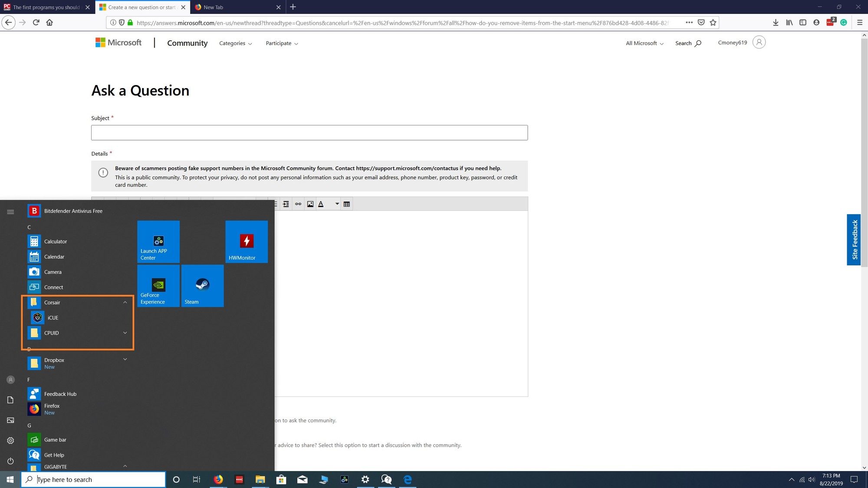Click the Subject input field

309,133
